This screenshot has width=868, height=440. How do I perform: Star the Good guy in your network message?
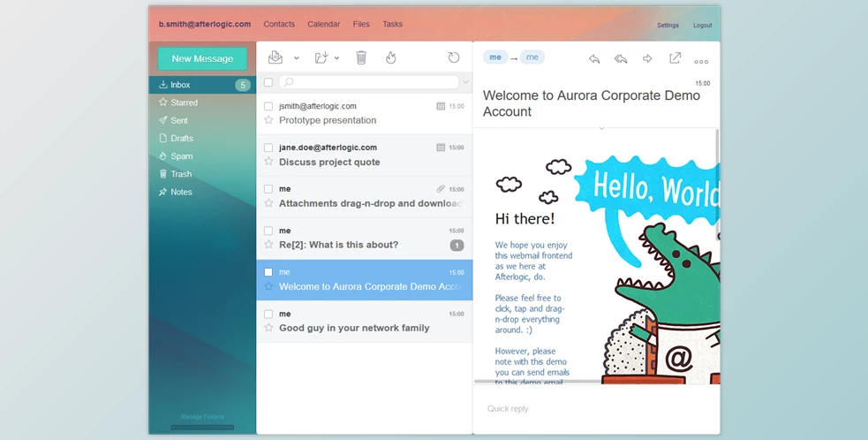[268, 328]
